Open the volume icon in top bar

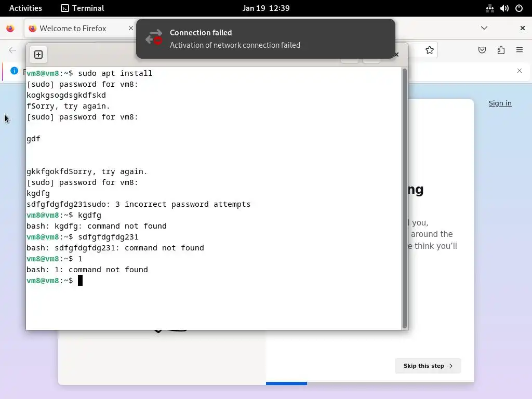click(x=504, y=8)
